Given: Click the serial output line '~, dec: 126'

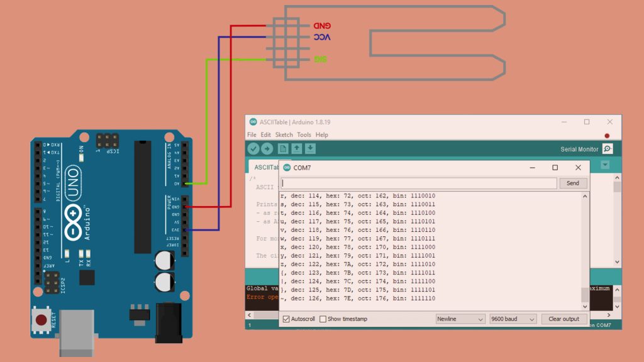Looking at the screenshot, I should point(358,299).
